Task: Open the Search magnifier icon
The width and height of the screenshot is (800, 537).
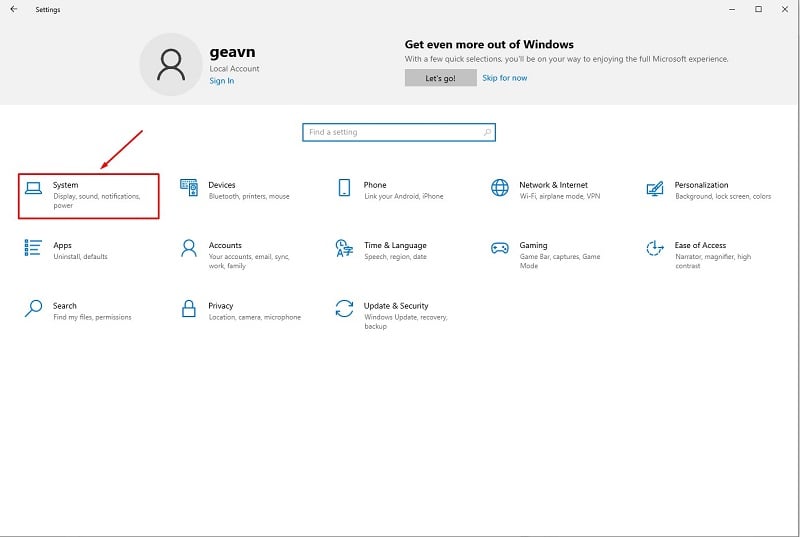Action: click(33, 309)
